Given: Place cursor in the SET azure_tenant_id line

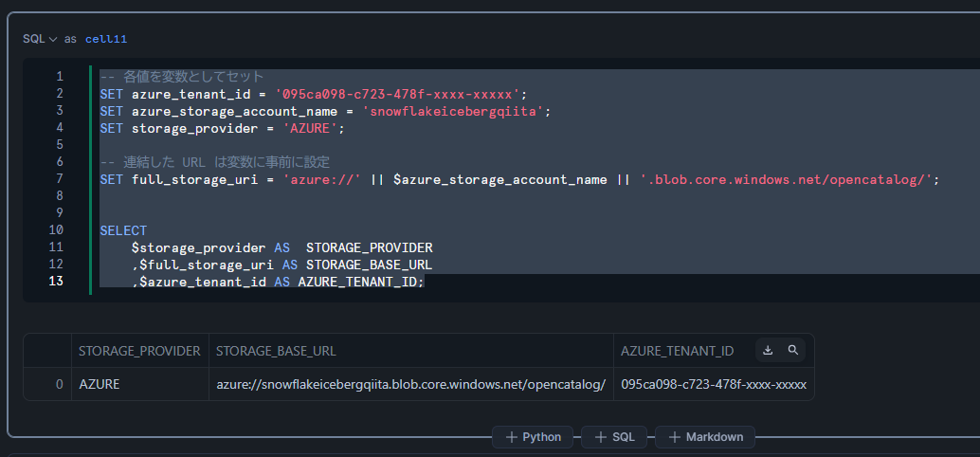Looking at the screenshot, I should (314, 94).
